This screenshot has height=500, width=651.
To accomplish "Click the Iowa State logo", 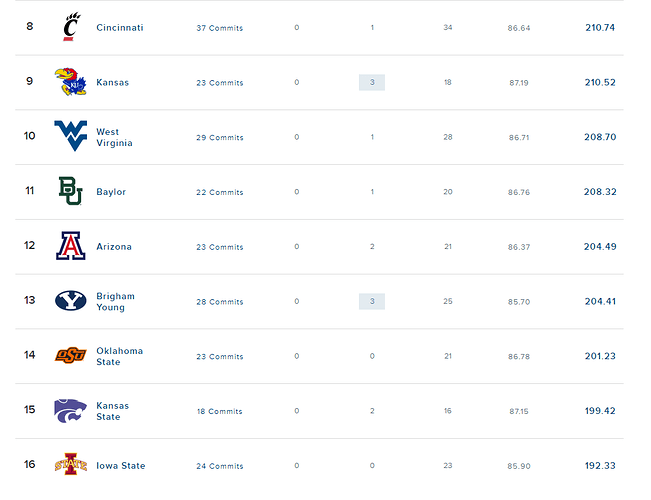I will (x=71, y=464).
